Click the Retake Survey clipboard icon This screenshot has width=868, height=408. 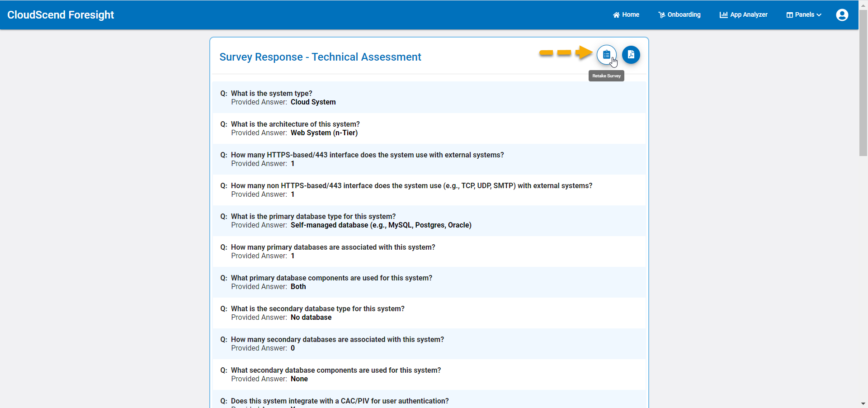pos(606,55)
